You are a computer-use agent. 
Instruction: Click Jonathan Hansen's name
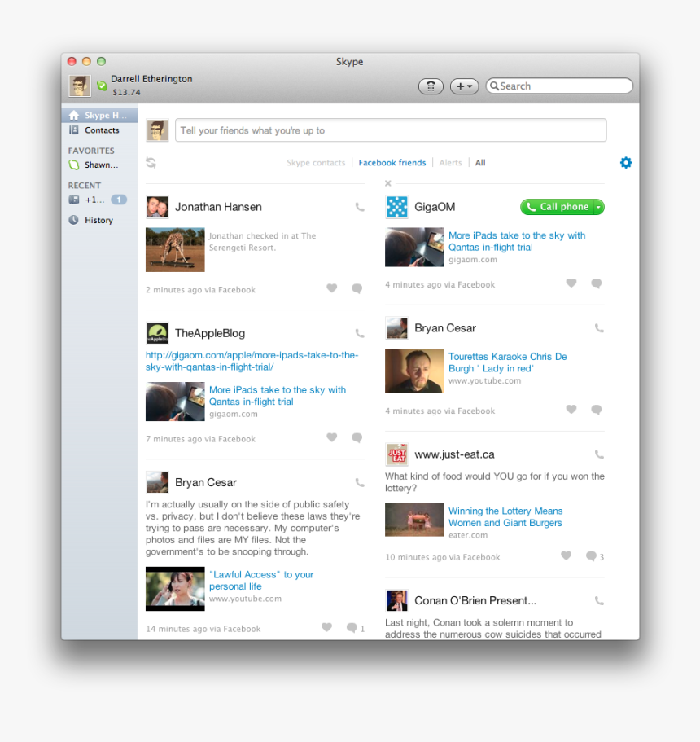pos(218,207)
